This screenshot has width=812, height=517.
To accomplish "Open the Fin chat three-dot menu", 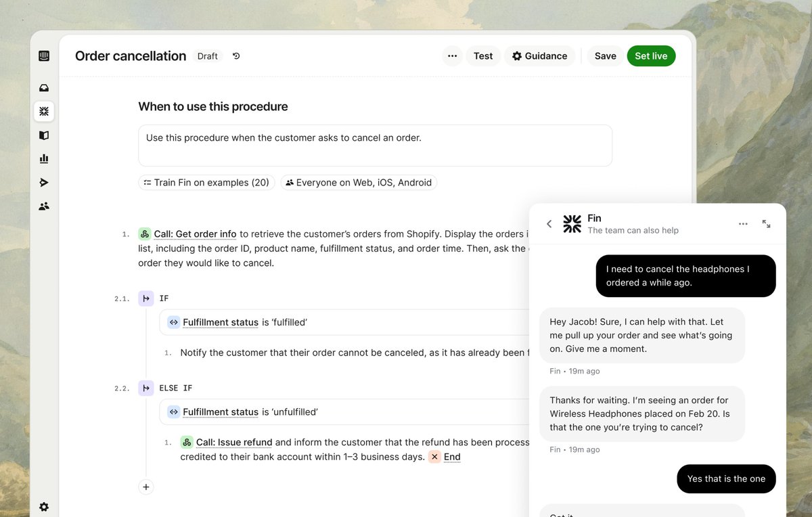I will coord(743,224).
